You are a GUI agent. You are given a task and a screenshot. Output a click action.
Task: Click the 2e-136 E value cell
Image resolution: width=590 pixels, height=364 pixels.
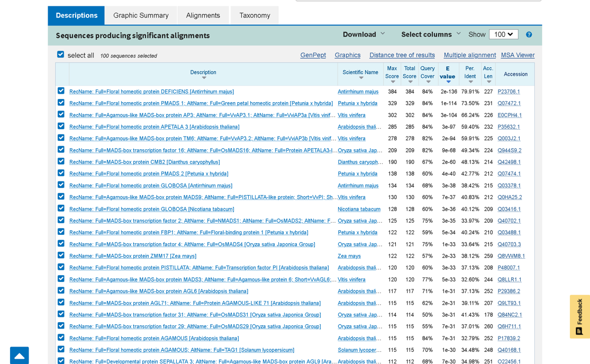coord(449,92)
